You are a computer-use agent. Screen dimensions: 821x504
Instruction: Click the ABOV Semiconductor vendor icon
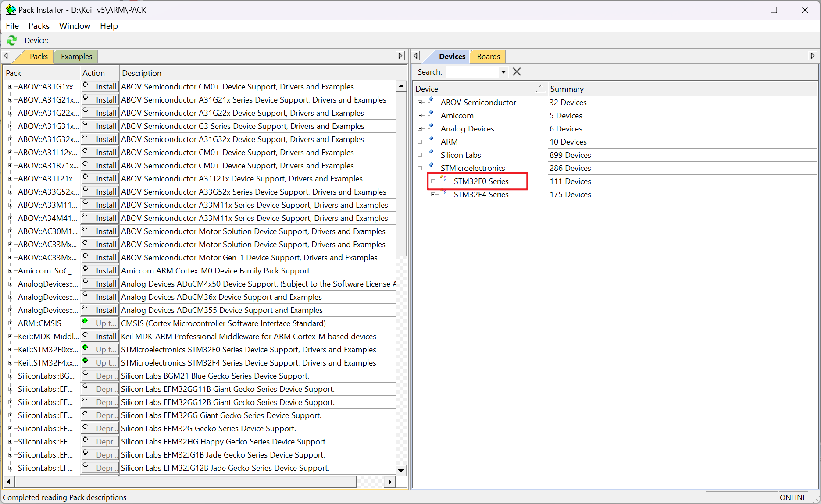[x=431, y=100]
